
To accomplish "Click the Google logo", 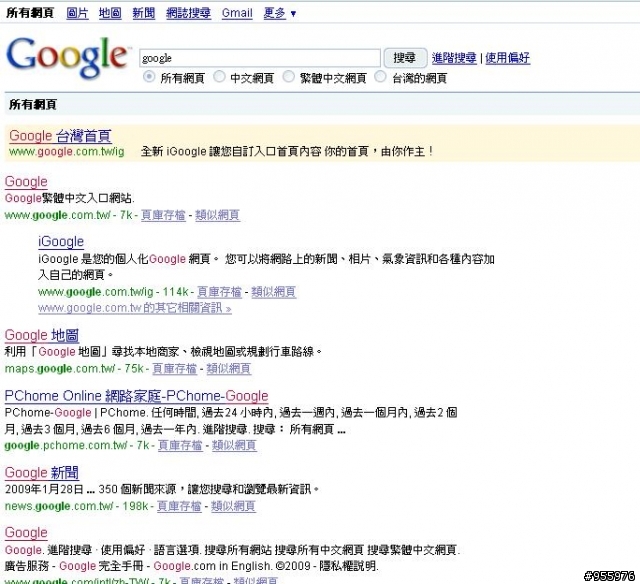I will tap(67, 57).
